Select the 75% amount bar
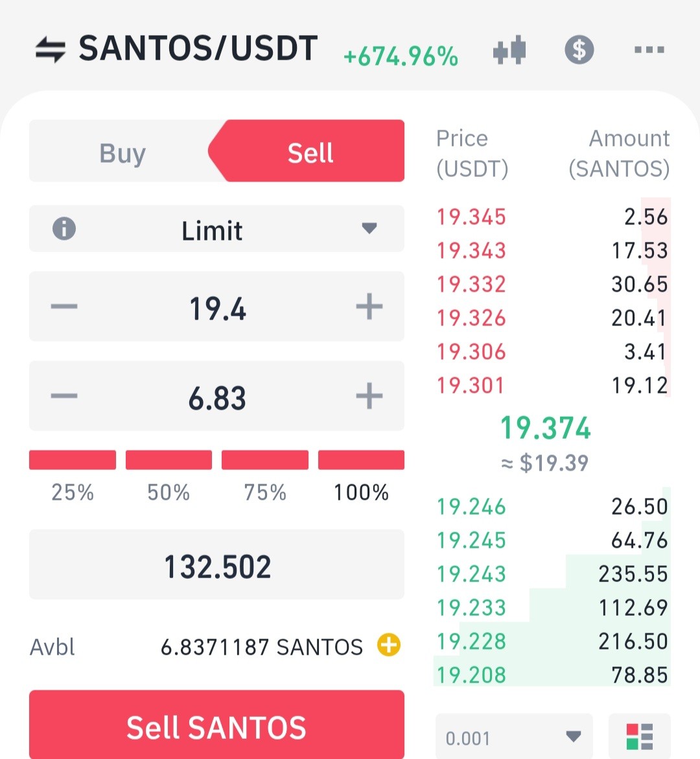 click(x=265, y=460)
